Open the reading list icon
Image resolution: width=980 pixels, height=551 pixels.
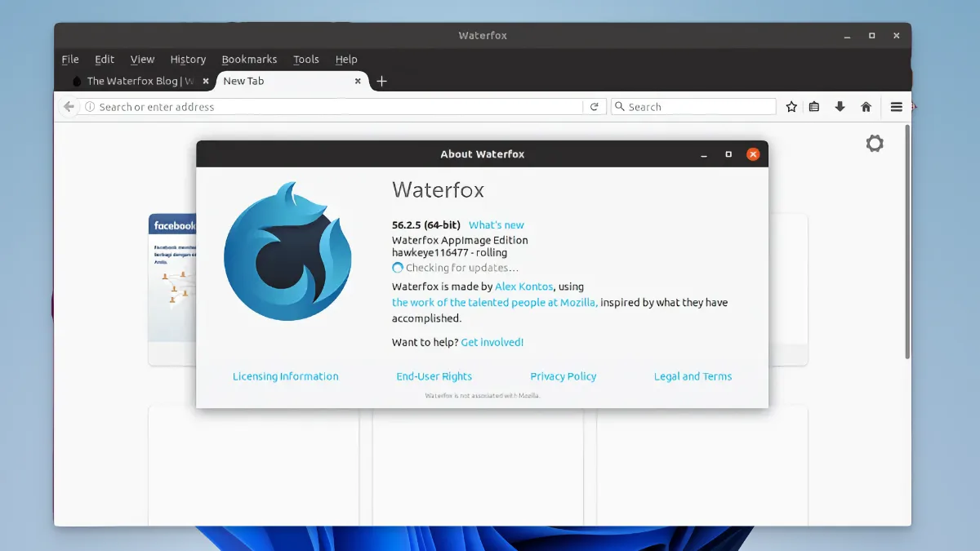click(x=814, y=106)
